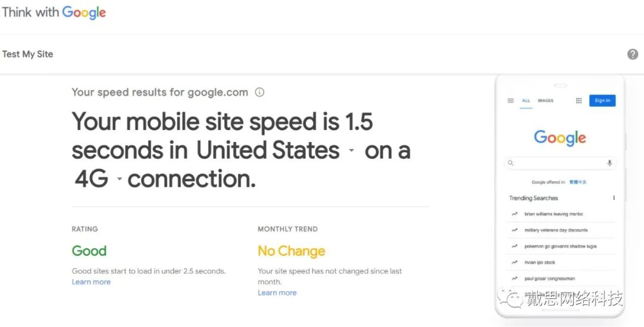Click Learn more under Good rating
The width and height of the screenshot is (644, 327).
[x=91, y=282]
